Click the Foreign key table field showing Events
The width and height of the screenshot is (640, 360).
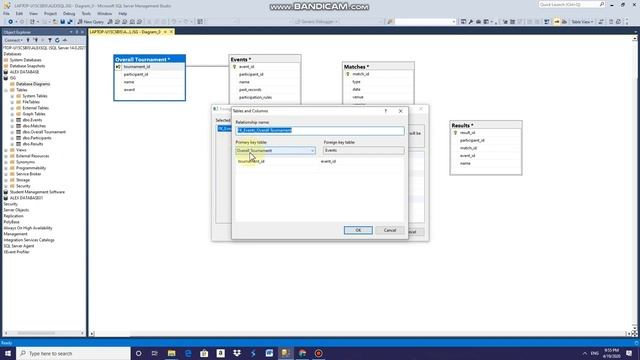(x=364, y=151)
